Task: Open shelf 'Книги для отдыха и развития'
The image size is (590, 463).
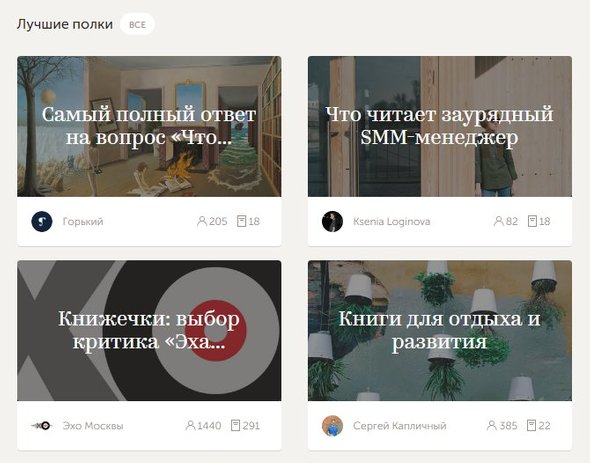Action: 439,330
